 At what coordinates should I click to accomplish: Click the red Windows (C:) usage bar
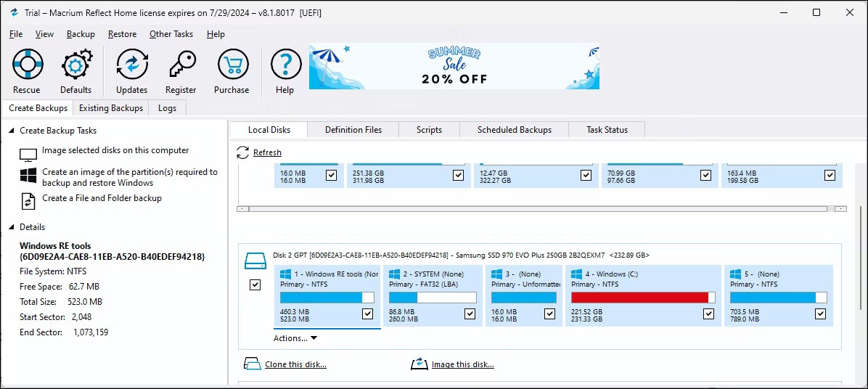tap(639, 298)
